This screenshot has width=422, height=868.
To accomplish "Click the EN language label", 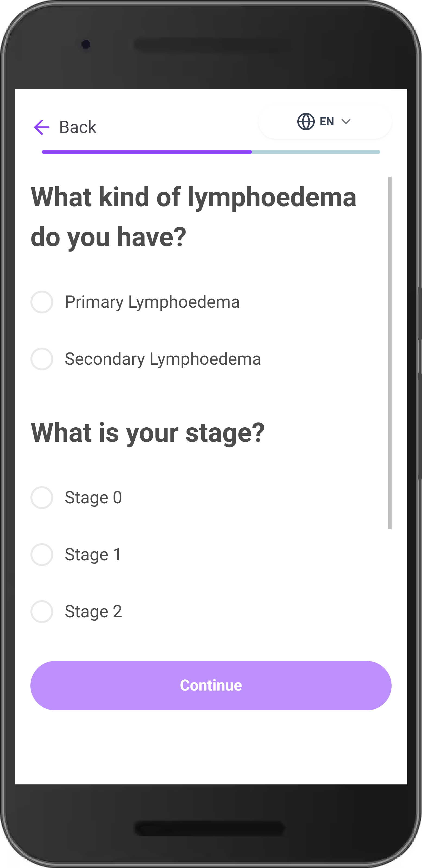I will tap(326, 122).
